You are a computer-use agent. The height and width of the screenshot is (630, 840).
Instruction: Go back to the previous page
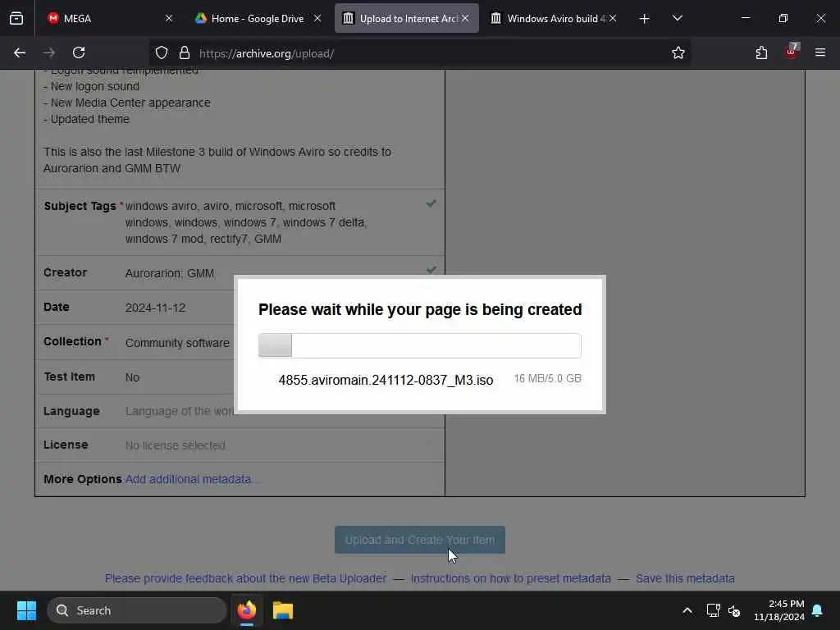tap(20, 52)
